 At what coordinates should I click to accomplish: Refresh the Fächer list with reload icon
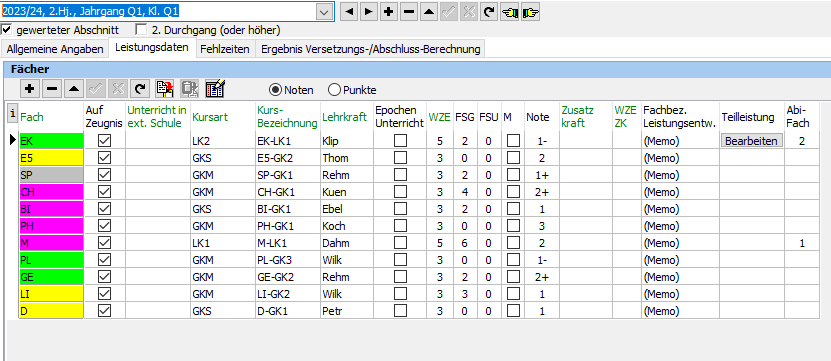click(139, 89)
